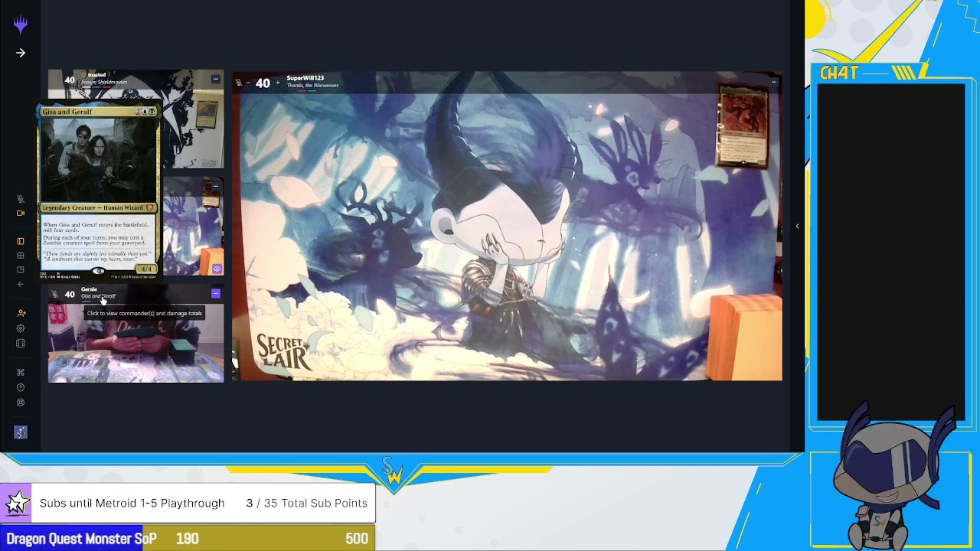Expand the sidebar with the arrow icon
980x551 pixels.
(x=21, y=53)
